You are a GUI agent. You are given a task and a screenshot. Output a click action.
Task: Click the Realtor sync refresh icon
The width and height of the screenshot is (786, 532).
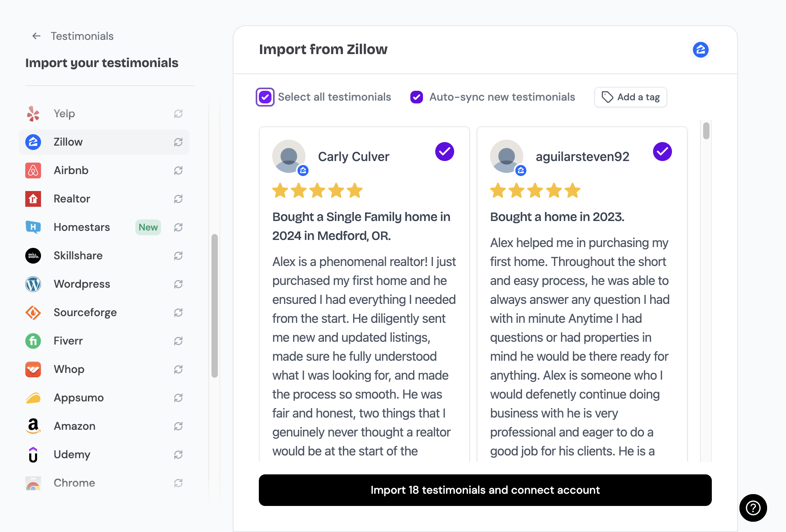tap(178, 199)
